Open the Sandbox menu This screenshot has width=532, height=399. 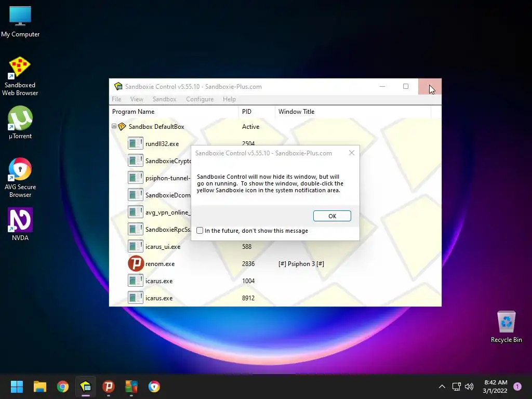[x=164, y=99]
